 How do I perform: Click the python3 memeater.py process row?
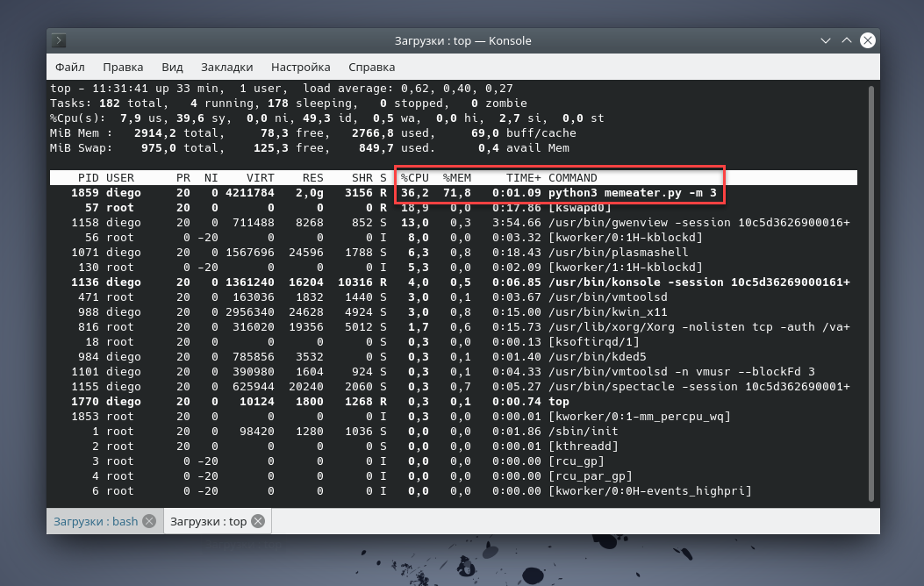click(632, 193)
